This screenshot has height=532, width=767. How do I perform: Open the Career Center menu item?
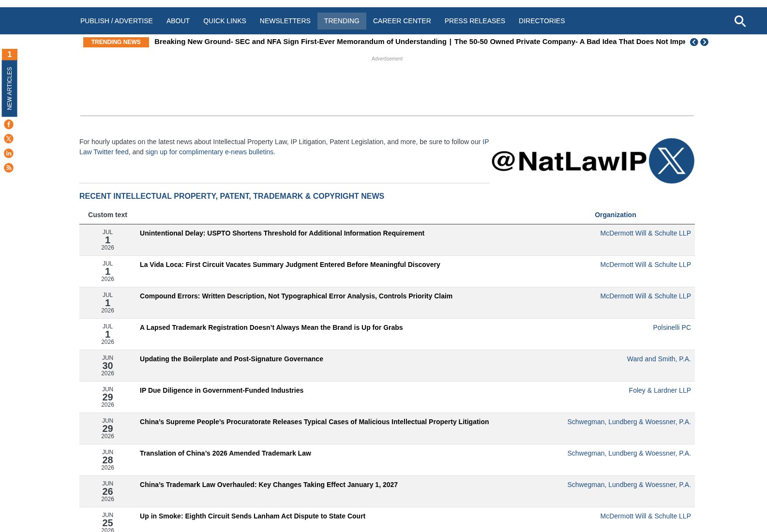(x=402, y=21)
